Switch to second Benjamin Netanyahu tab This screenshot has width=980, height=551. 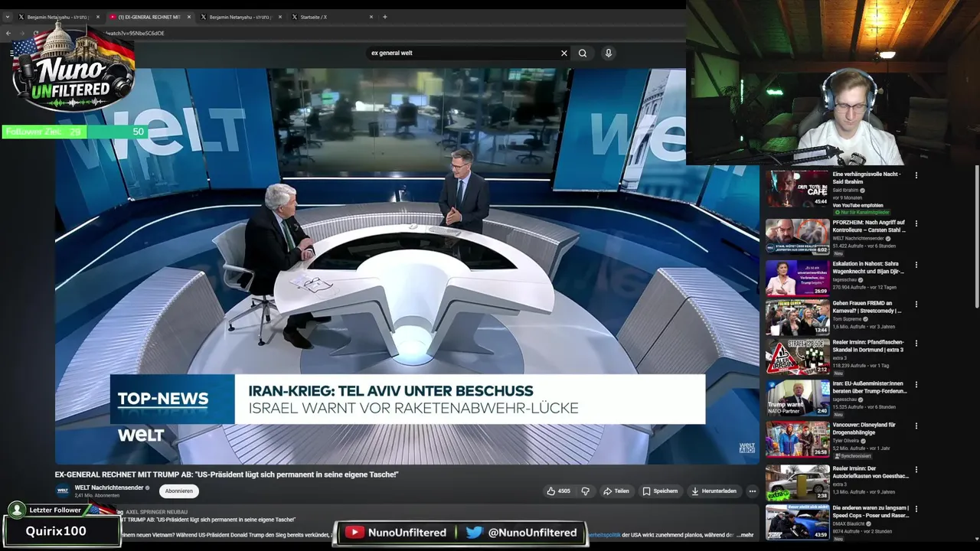(x=240, y=17)
